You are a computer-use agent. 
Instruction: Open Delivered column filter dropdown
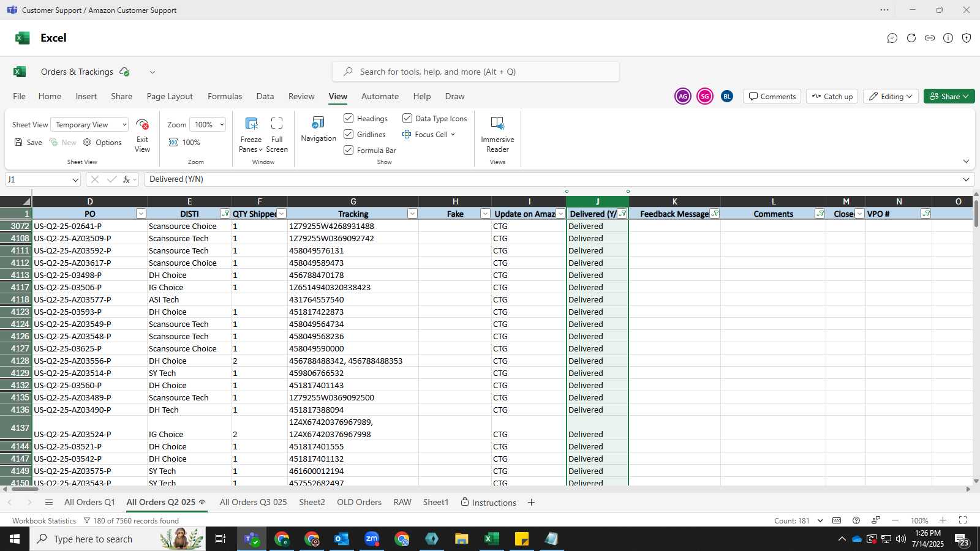coord(622,214)
